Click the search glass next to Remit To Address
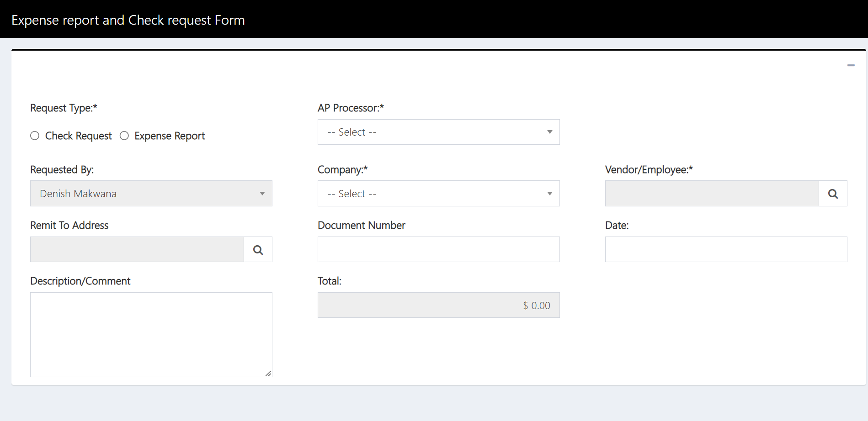Viewport: 868px width, 421px height. pyautogui.click(x=257, y=249)
